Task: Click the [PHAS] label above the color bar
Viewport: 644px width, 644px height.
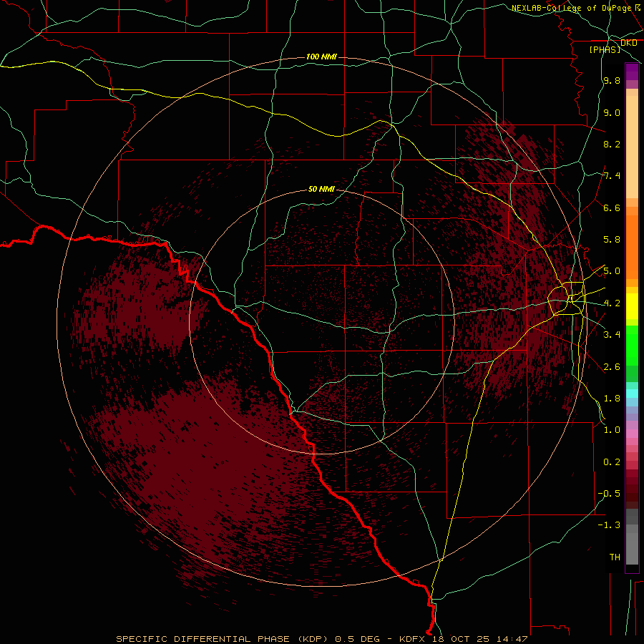Action: pos(605,49)
